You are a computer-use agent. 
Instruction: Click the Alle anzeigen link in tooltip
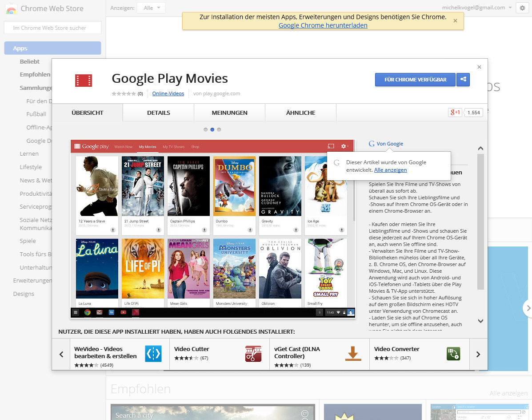[x=390, y=170]
